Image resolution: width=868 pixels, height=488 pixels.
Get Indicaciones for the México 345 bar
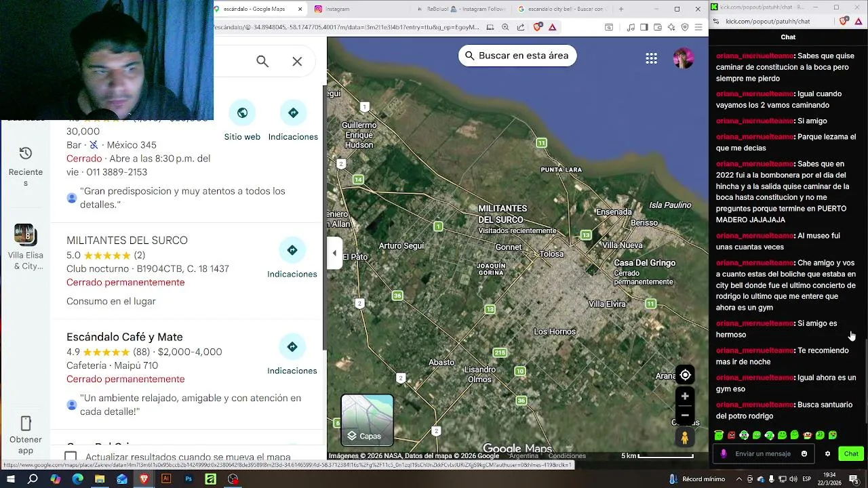point(293,113)
